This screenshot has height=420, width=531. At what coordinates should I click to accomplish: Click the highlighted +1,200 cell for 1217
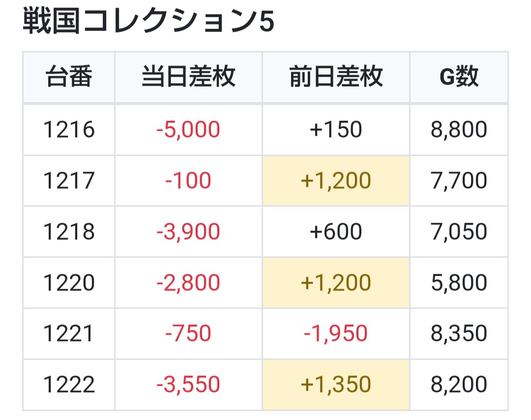pos(336,180)
